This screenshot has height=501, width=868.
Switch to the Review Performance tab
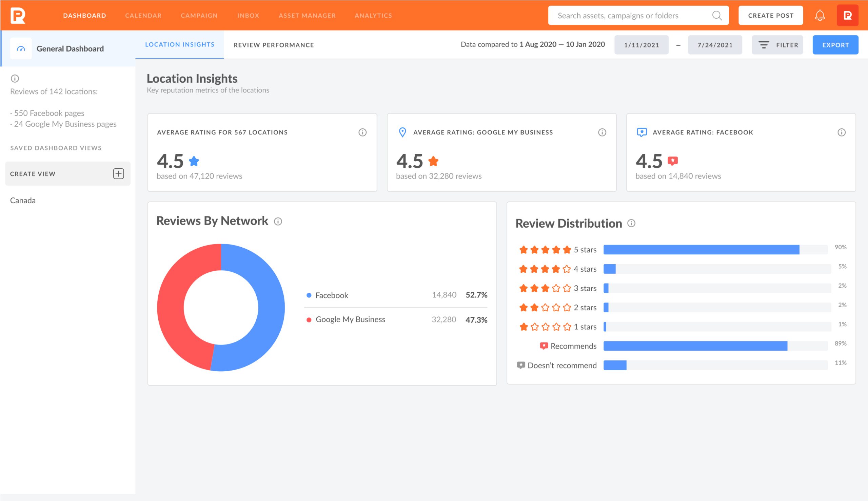coord(273,45)
